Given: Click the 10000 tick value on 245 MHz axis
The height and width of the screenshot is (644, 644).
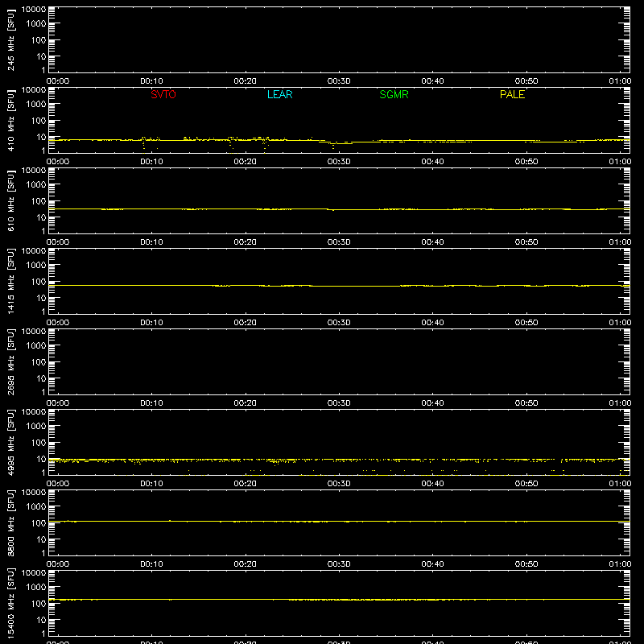Looking at the screenshot, I should (x=34, y=10).
